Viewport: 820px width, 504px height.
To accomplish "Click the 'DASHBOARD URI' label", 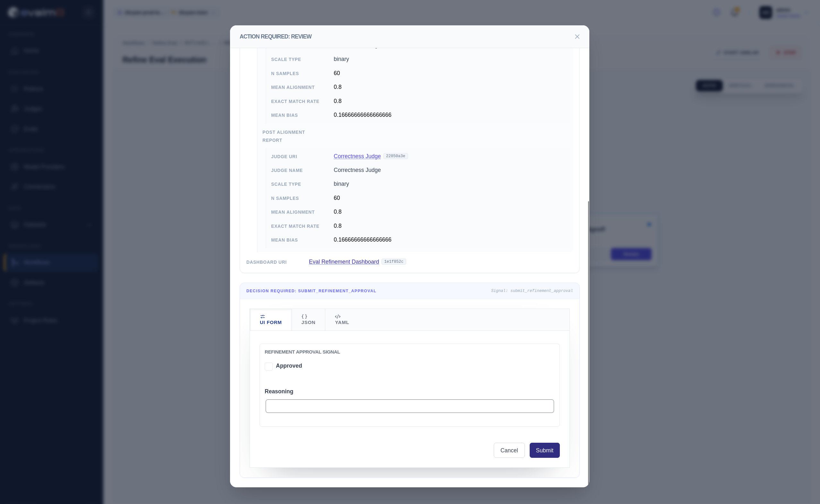I will click(x=266, y=262).
